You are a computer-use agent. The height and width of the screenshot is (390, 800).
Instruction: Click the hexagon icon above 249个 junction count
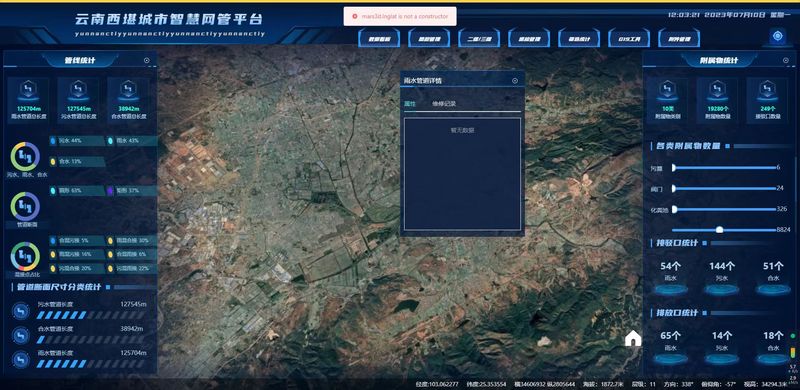[767, 90]
